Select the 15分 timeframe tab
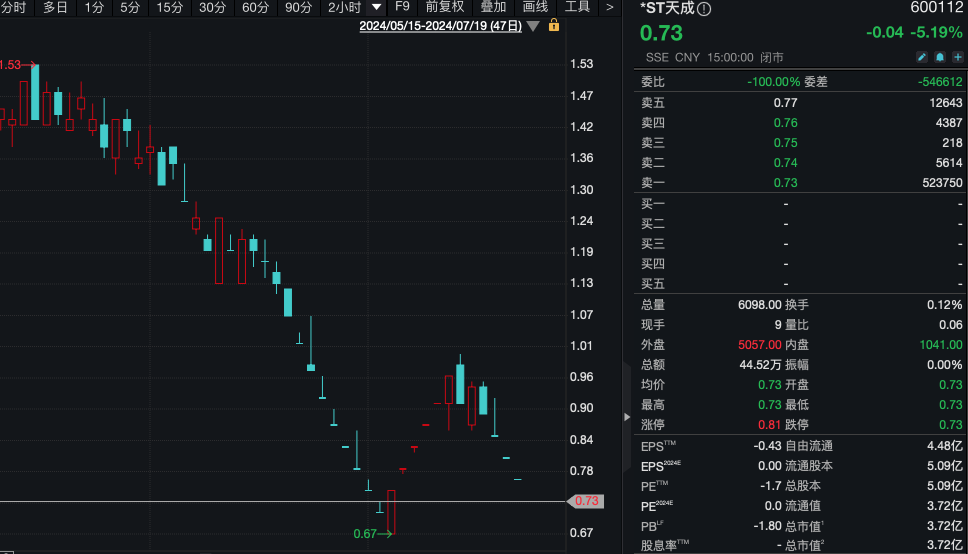 (x=169, y=7)
